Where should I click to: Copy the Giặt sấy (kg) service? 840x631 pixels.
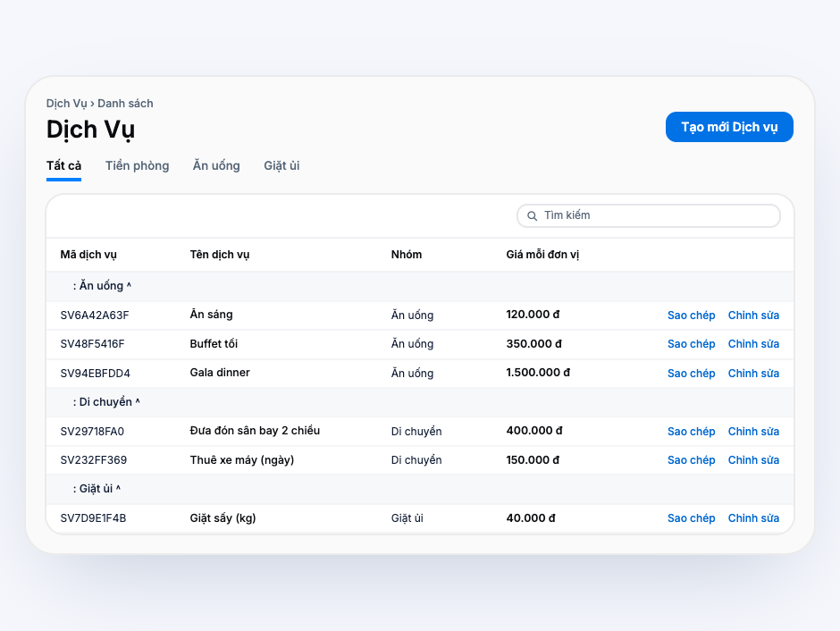coord(691,518)
